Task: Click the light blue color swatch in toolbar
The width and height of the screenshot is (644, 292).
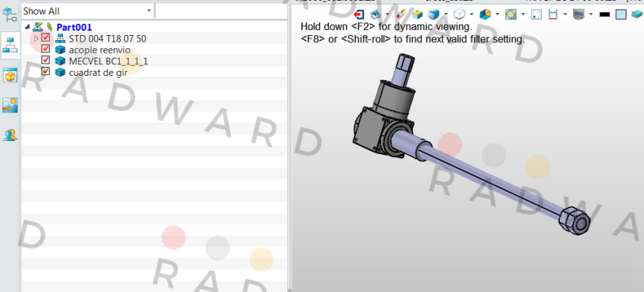Action: [621, 15]
